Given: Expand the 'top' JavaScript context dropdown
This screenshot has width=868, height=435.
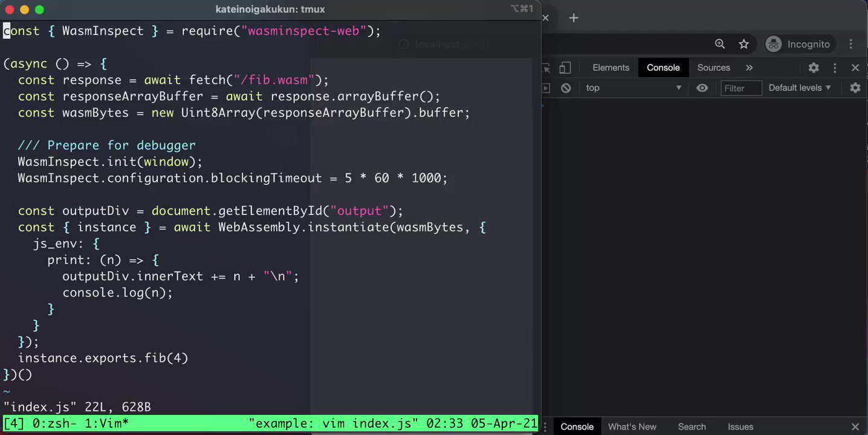Looking at the screenshot, I should [x=633, y=88].
